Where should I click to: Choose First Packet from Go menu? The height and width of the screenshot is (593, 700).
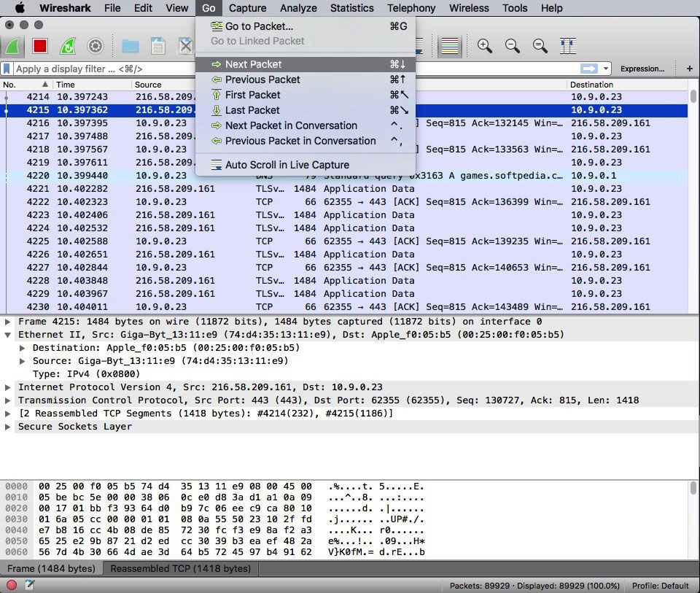point(306,95)
